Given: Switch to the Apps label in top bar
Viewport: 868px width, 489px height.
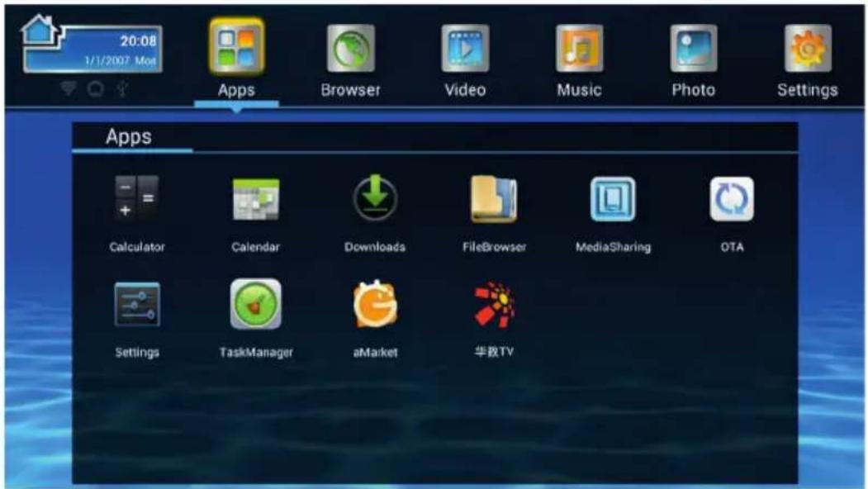Looking at the screenshot, I should [236, 90].
